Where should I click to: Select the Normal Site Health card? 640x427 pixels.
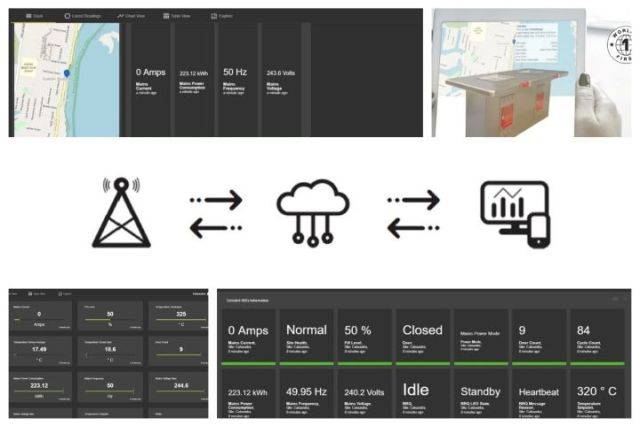pyautogui.click(x=307, y=336)
